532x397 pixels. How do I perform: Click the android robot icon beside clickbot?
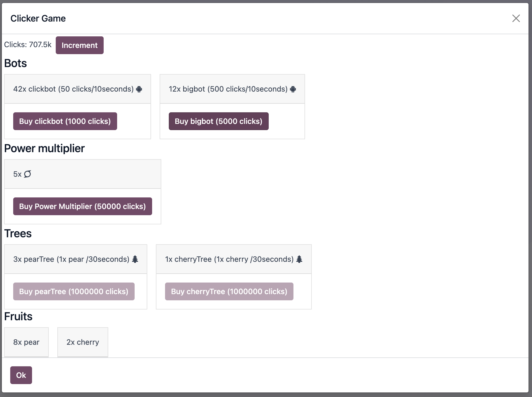[x=140, y=89]
